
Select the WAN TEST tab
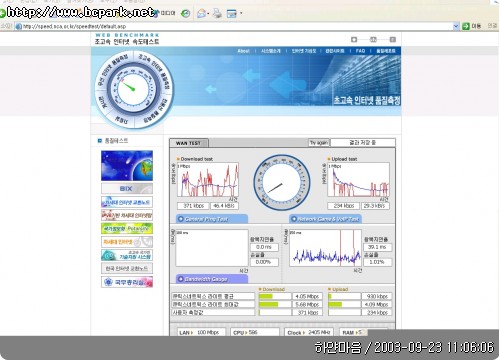[x=189, y=143]
